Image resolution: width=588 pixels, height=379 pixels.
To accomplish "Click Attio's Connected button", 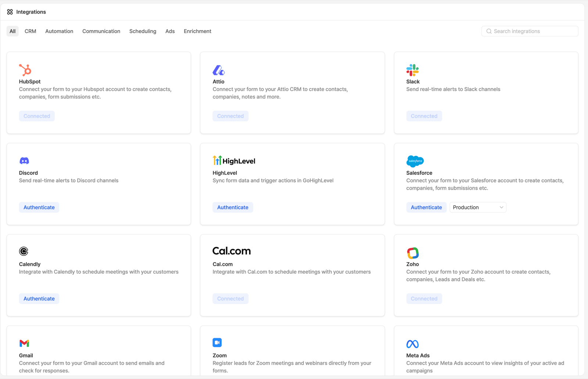I will point(230,116).
